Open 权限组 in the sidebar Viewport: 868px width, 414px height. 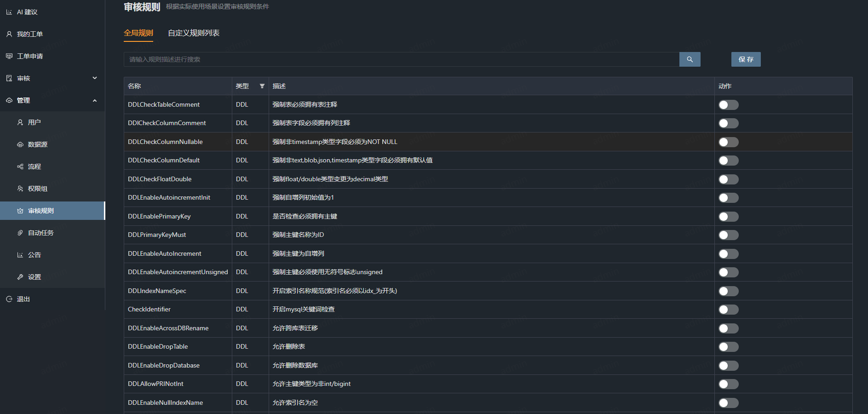pyautogui.click(x=38, y=189)
